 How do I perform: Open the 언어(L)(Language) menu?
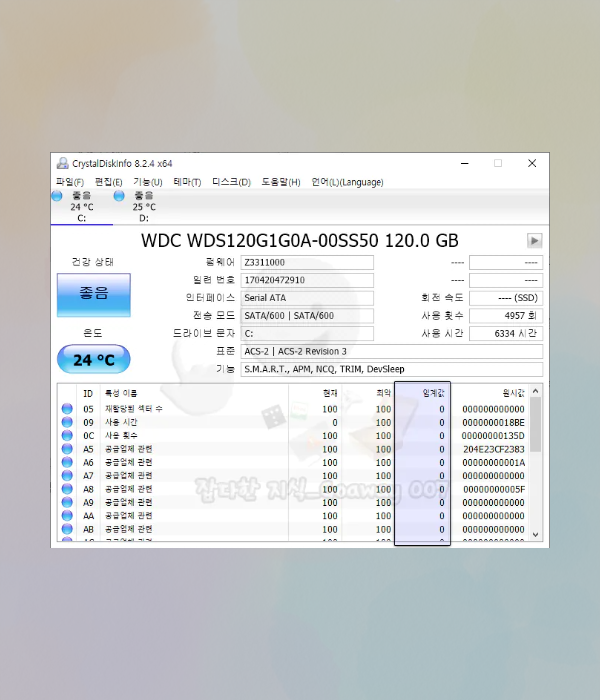pos(347,182)
